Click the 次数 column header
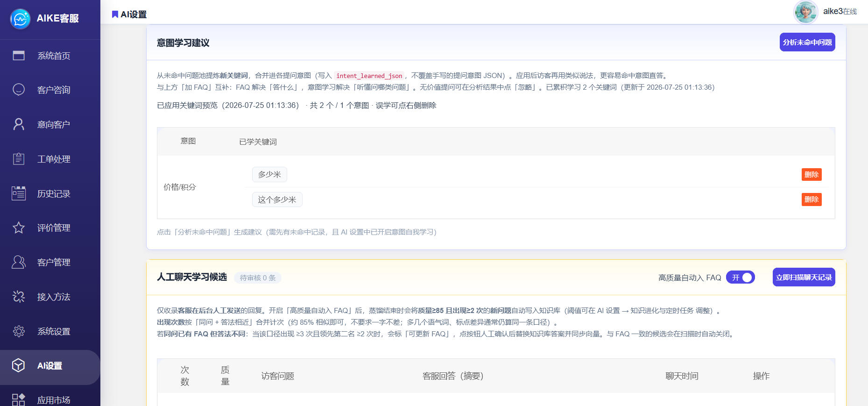 185,376
